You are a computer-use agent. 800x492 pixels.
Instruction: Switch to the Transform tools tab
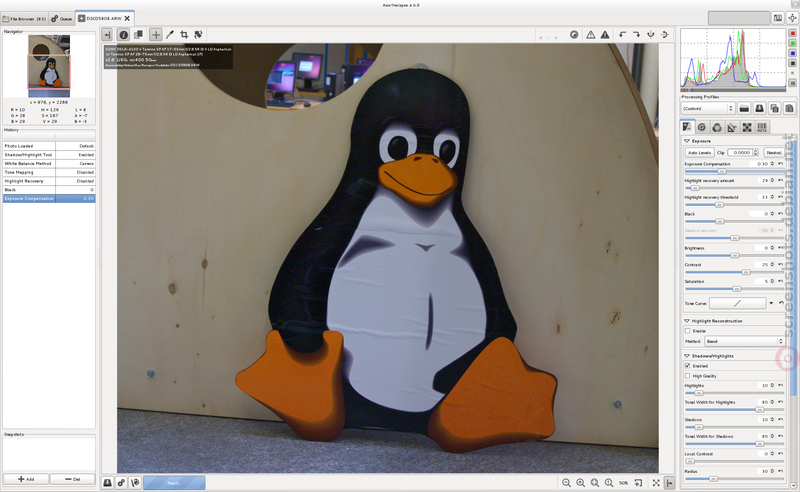pyautogui.click(x=732, y=127)
